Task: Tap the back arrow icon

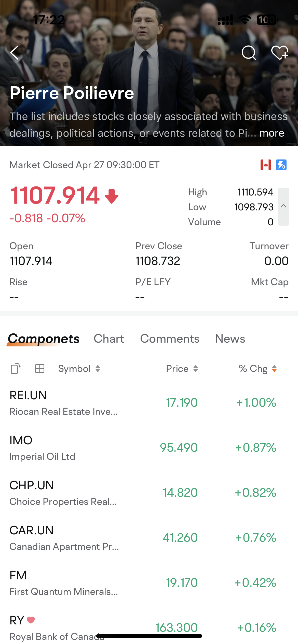Action: click(14, 53)
